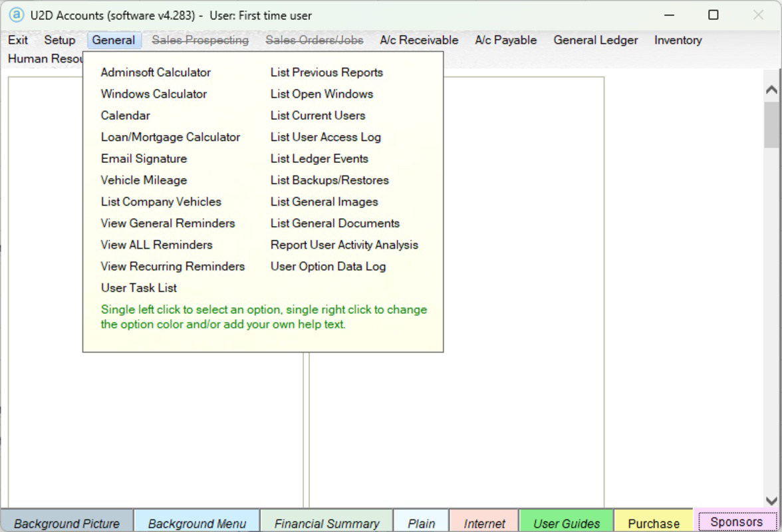Open the Calendar option
Viewport: 782px width, 532px height.
click(125, 115)
